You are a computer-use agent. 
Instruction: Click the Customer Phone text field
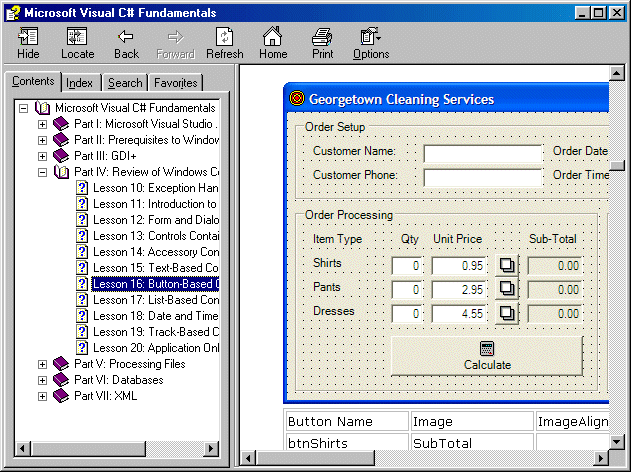pyautogui.click(x=483, y=177)
